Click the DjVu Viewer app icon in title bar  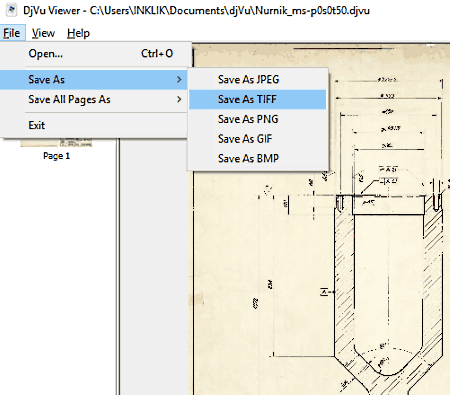[x=11, y=10]
